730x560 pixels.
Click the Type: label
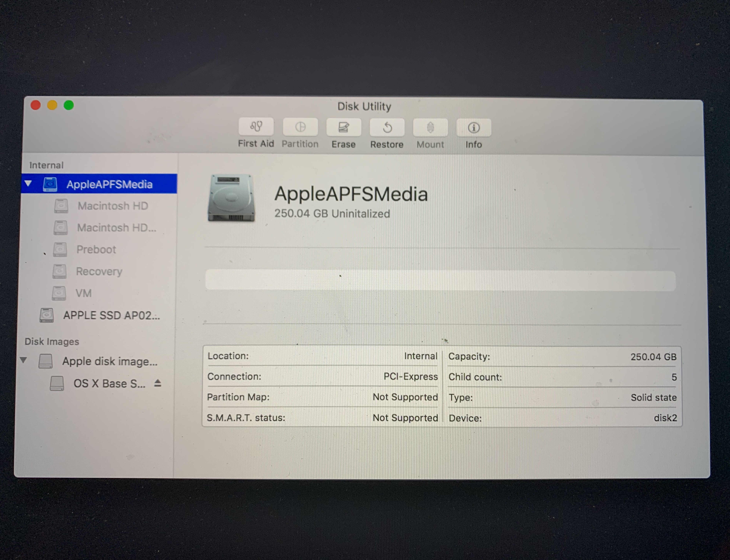tap(461, 398)
